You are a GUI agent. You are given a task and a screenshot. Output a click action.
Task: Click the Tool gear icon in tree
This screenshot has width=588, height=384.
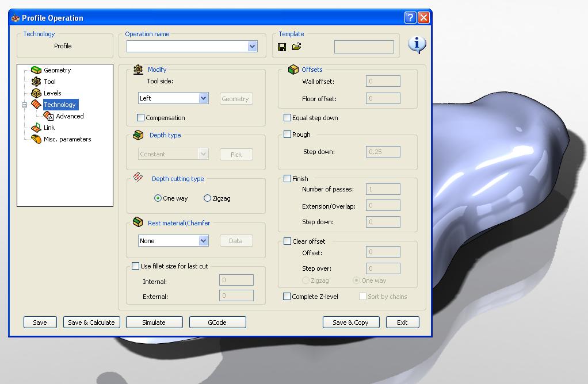coord(36,81)
